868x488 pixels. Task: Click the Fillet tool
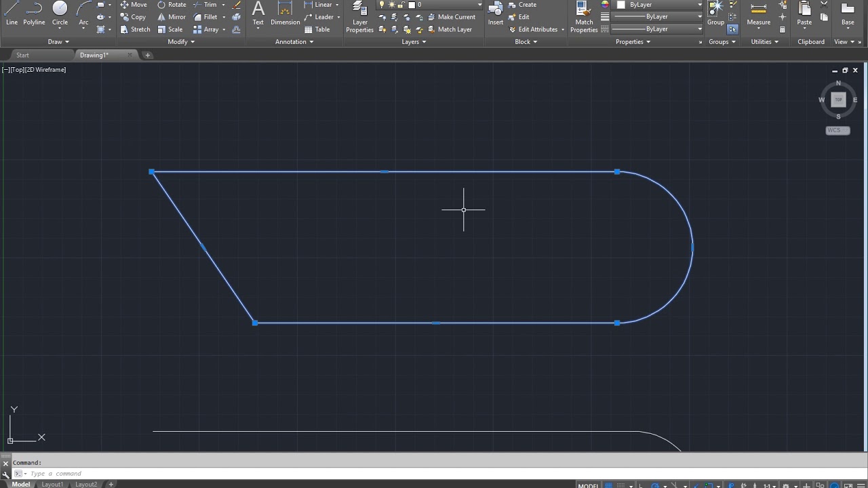click(x=205, y=17)
